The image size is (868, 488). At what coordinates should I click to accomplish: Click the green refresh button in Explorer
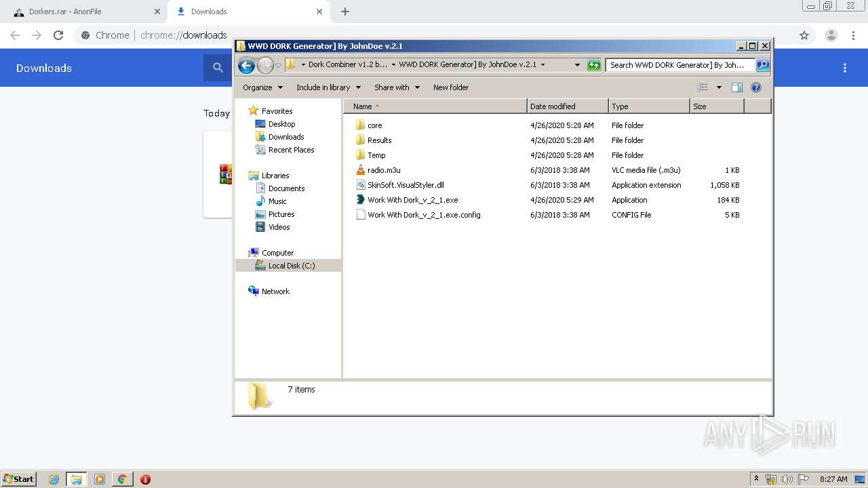coord(594,65)
